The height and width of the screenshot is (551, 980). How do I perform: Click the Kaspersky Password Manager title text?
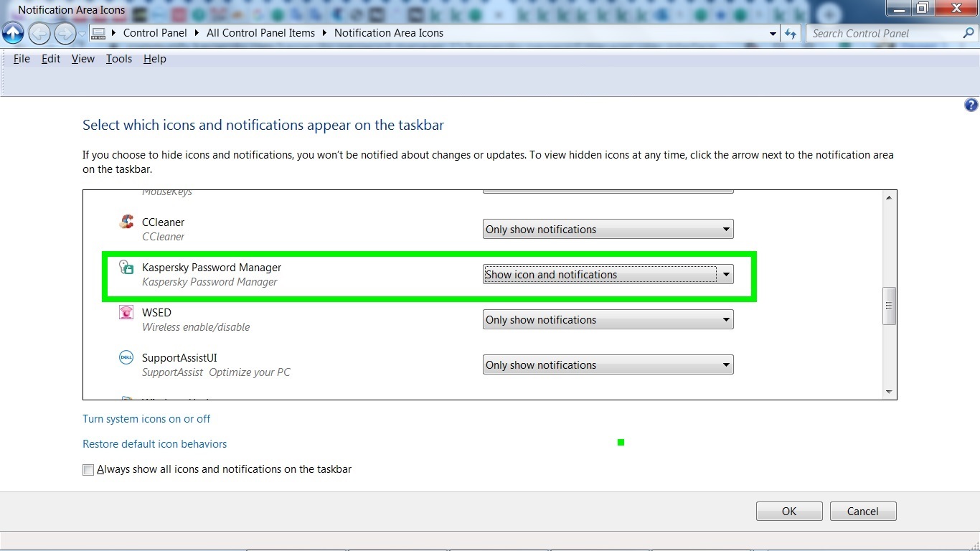coord(212,268)
